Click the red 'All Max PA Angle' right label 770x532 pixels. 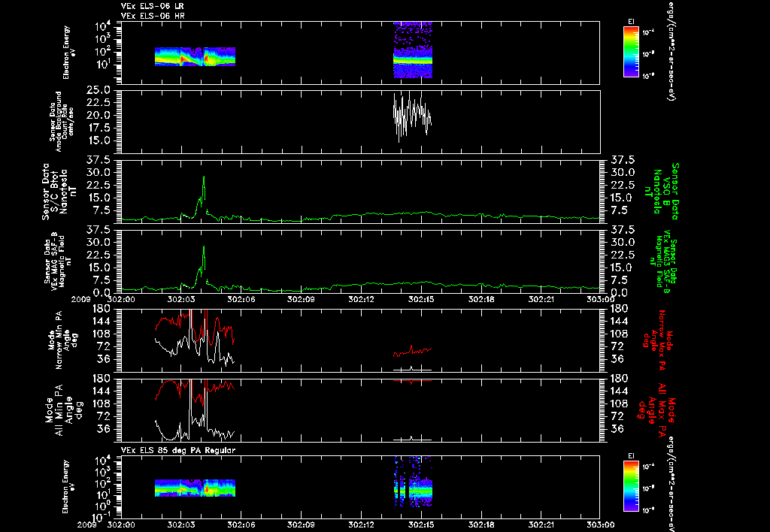(x=656, y=409)
